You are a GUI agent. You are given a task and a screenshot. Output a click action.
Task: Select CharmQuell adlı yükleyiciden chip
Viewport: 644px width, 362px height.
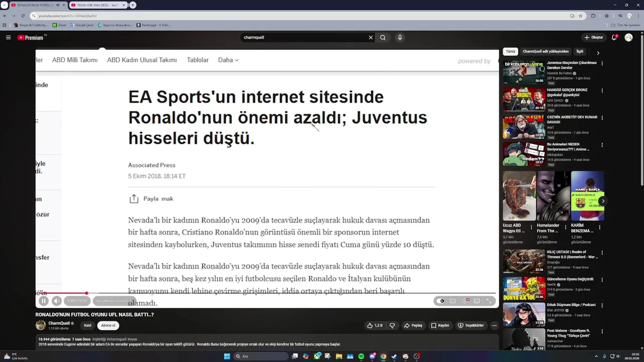click(x=546, y=51)
